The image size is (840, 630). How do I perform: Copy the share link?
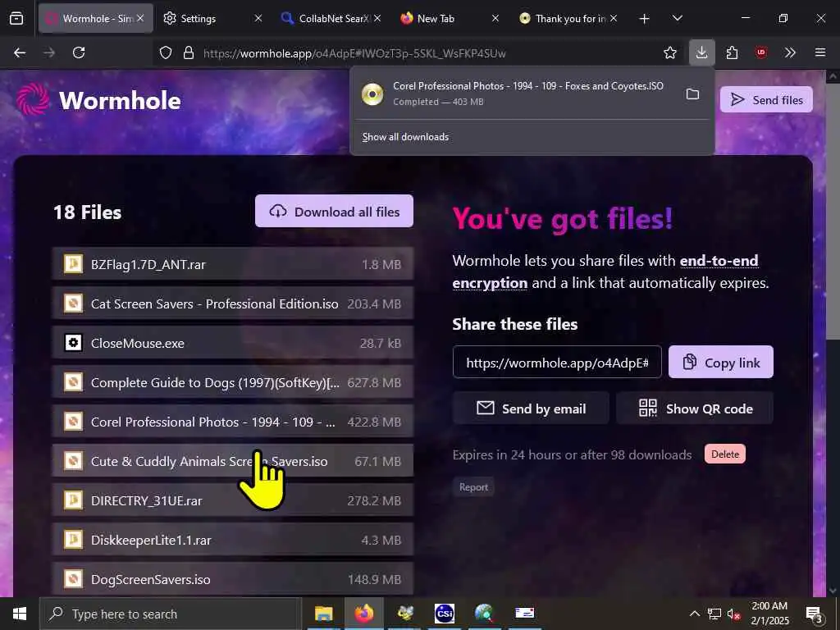coord(720,362)
